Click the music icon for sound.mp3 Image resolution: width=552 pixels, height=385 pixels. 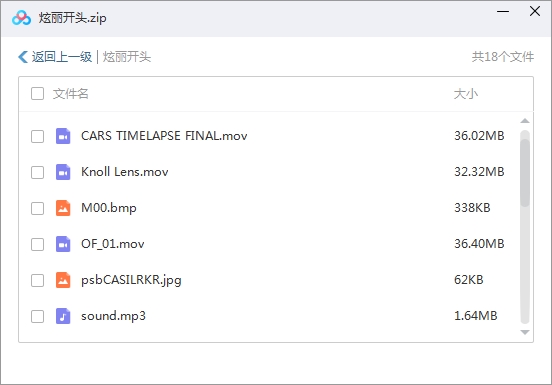(x=63, y=316)
